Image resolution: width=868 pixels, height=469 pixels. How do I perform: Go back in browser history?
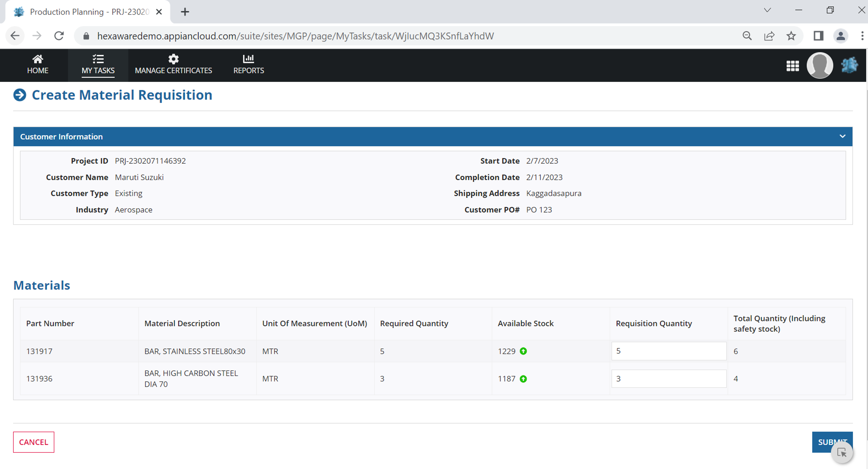tap(15, 36)
